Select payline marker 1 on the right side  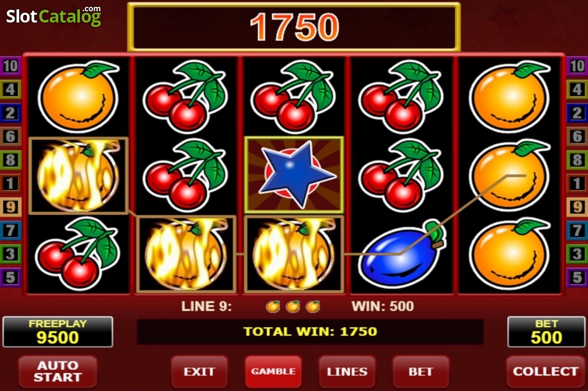pos(577,183)
